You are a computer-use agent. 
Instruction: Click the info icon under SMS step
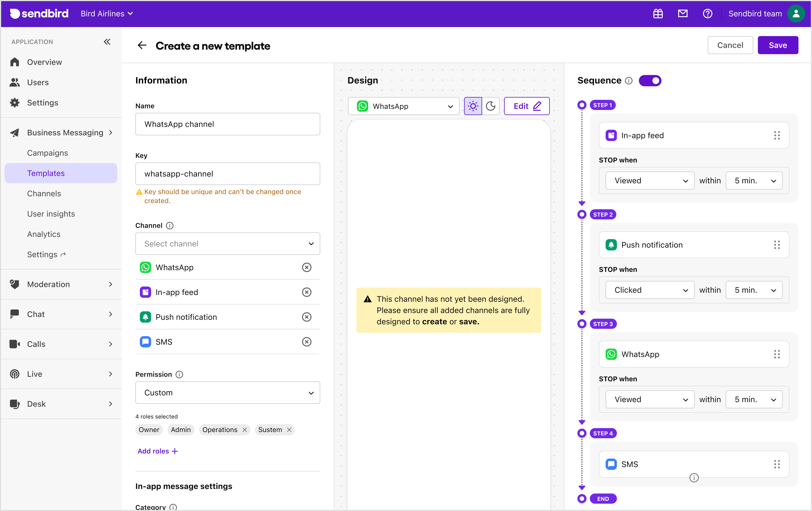pyautogui.click(x=694, y=478)
